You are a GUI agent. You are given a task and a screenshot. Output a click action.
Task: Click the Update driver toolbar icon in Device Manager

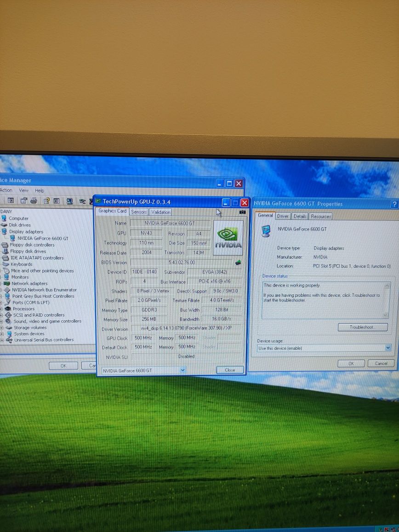click(x=82, y=201)
